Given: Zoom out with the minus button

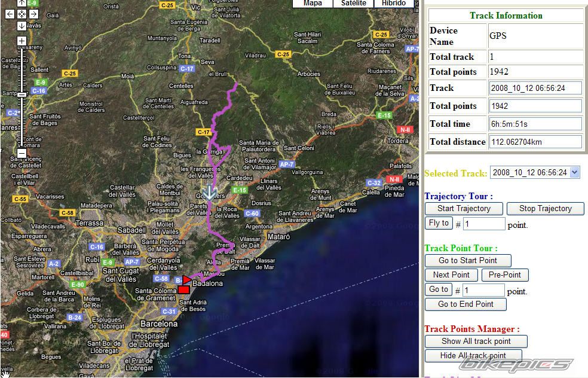Looking at the screenshot, I should click(22, 153).
